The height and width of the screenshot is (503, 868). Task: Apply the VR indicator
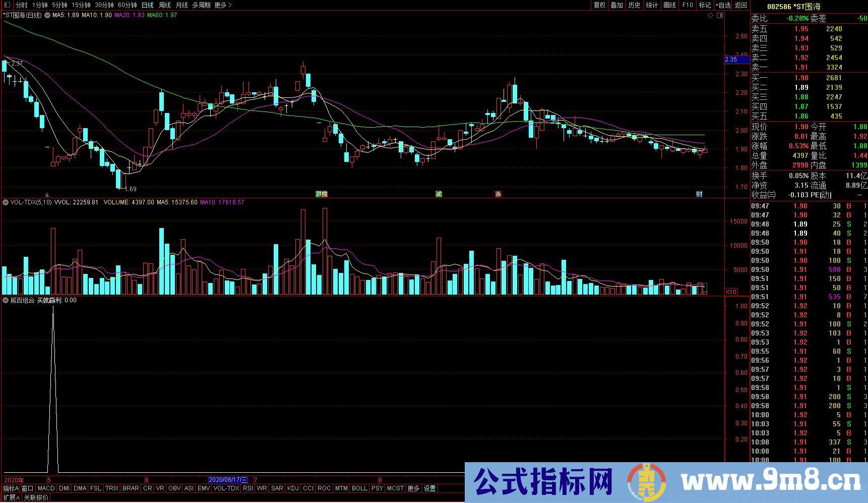click(x=160, y=488)
